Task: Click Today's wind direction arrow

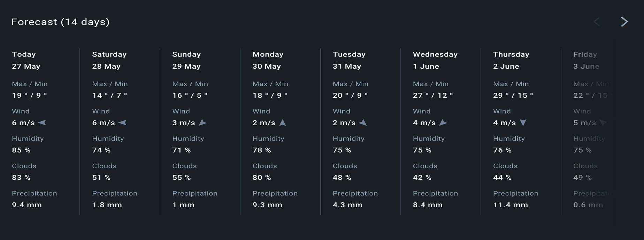Action: coord(42,123)
